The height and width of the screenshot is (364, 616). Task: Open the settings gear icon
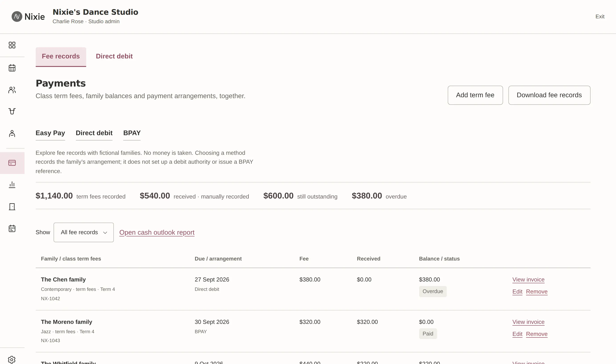[x=12, y=360]
